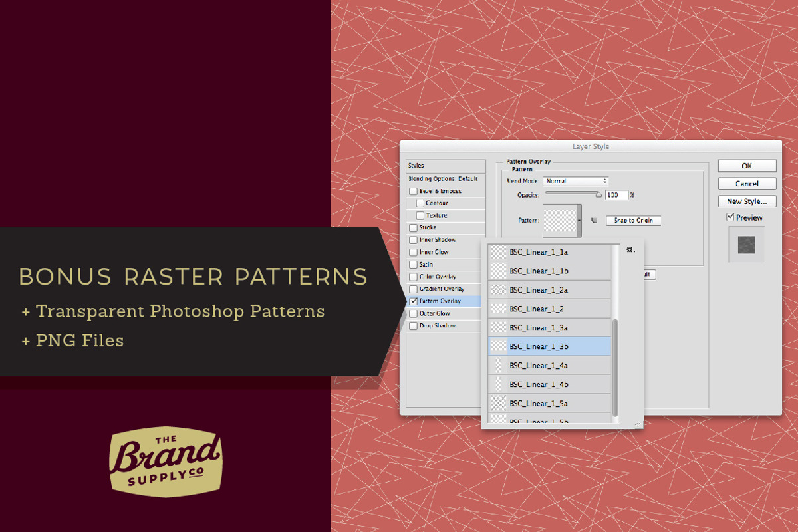Turn on the Satin checkbox
Viewport: 798px width, 532px height.
coord(413,265)
